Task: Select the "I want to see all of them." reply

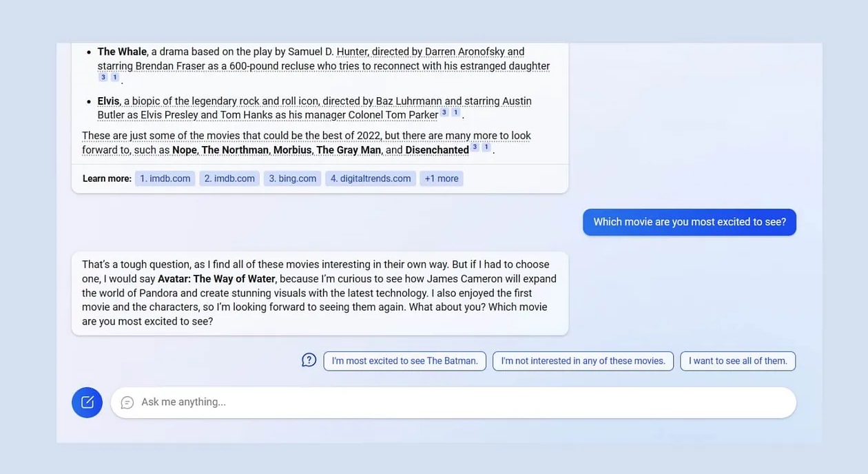Action: pyautogui.click(x=738, y=361)
